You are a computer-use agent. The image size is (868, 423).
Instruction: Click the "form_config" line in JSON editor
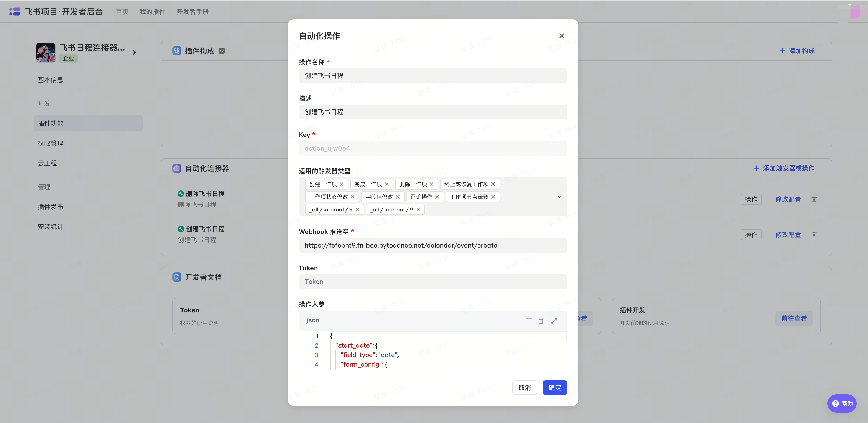(364, 364)
